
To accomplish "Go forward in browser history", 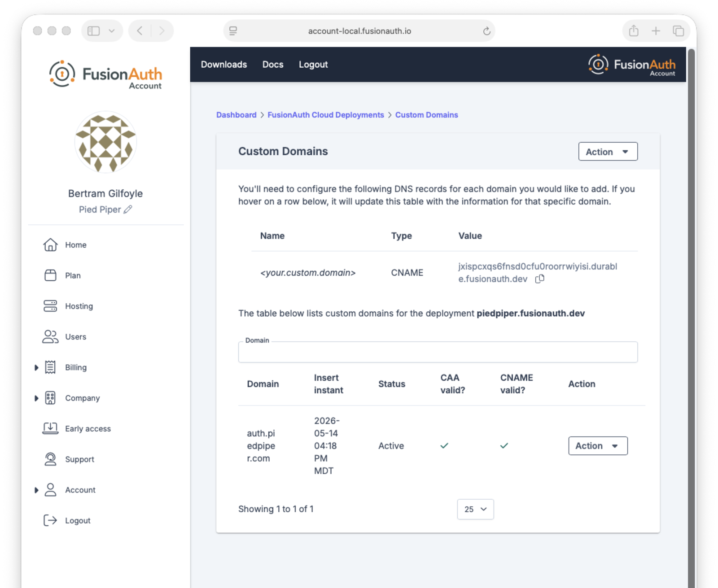I will [x=162, y=30].
